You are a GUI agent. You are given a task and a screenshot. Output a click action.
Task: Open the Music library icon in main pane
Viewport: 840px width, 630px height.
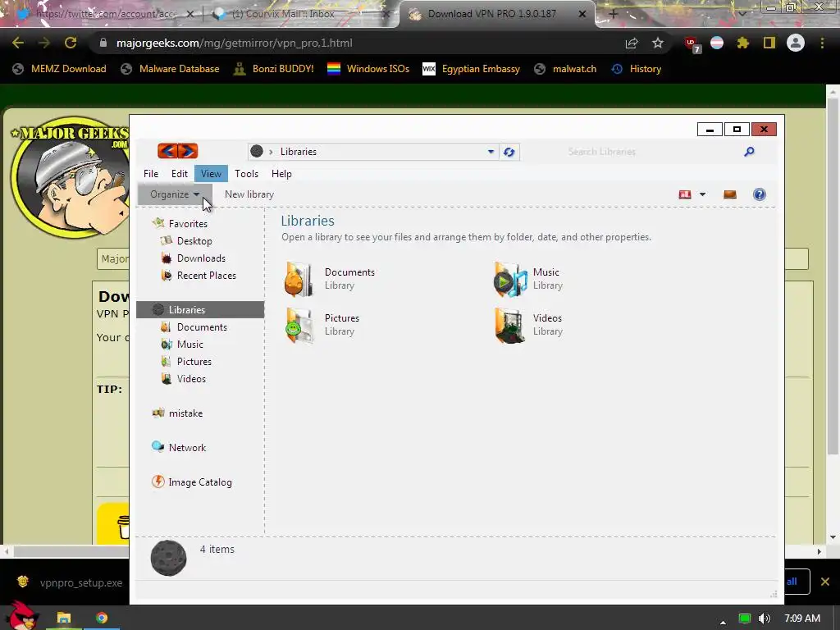tap(509, 279)
